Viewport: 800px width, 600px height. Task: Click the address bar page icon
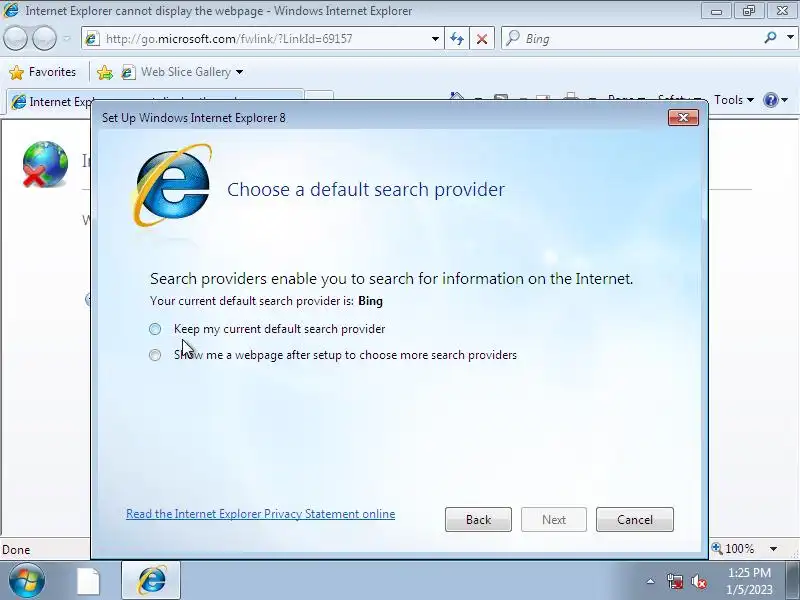(92, 39)
